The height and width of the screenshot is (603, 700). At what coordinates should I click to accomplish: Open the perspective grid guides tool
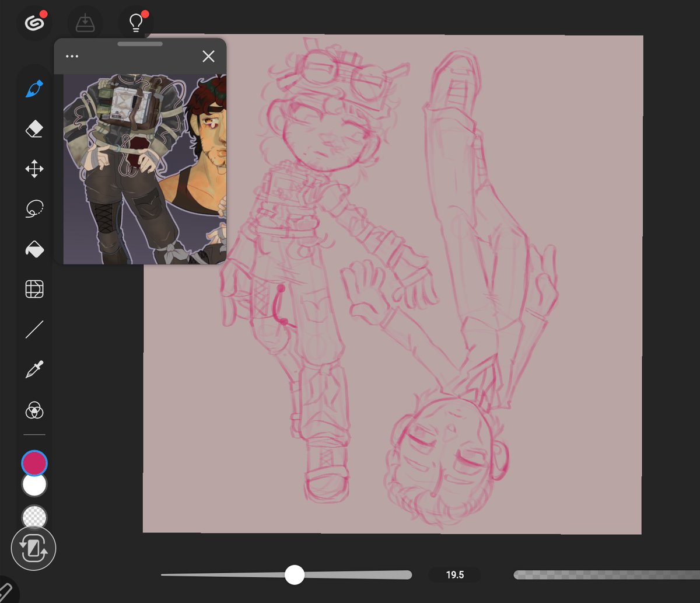pyautogui.click(x=34, y=289)
